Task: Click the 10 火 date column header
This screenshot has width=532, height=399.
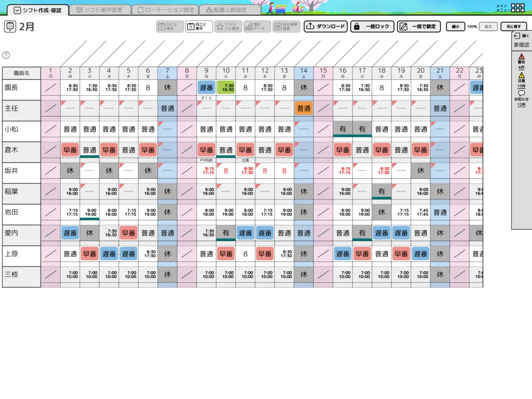Action: point(226,72)
